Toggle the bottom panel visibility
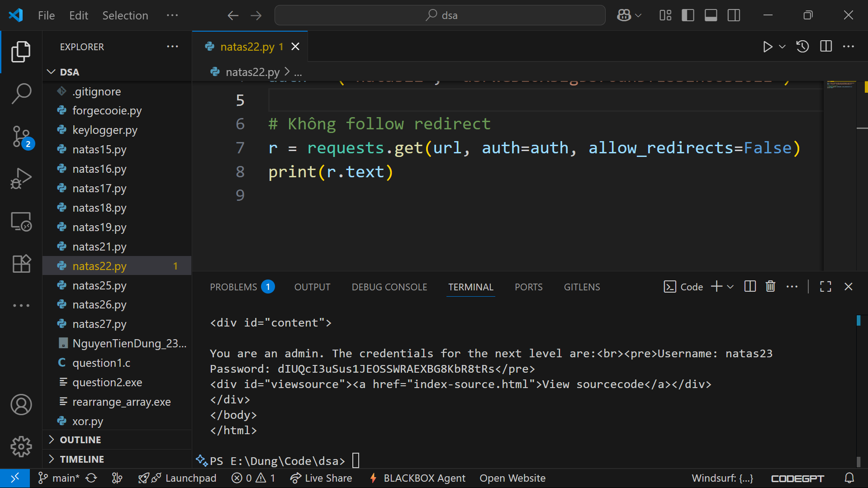The width and height of the screenshot is (868, 488). pos(711,15)
